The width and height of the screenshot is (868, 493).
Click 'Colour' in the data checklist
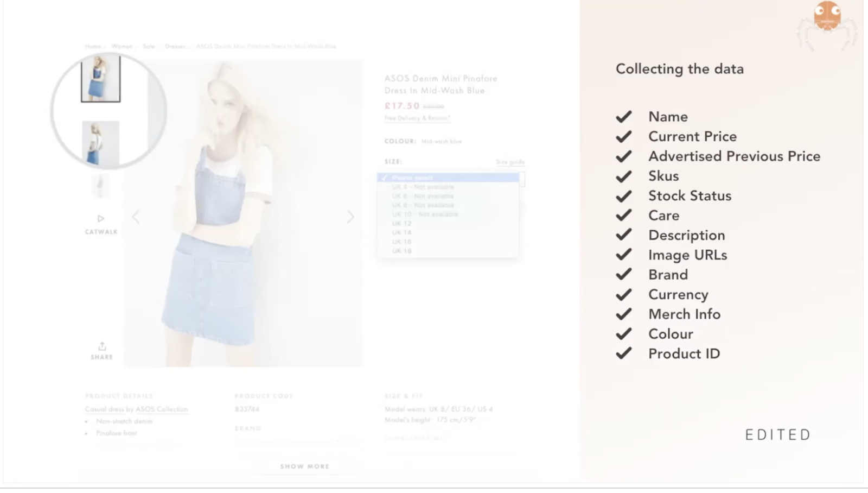671,334
